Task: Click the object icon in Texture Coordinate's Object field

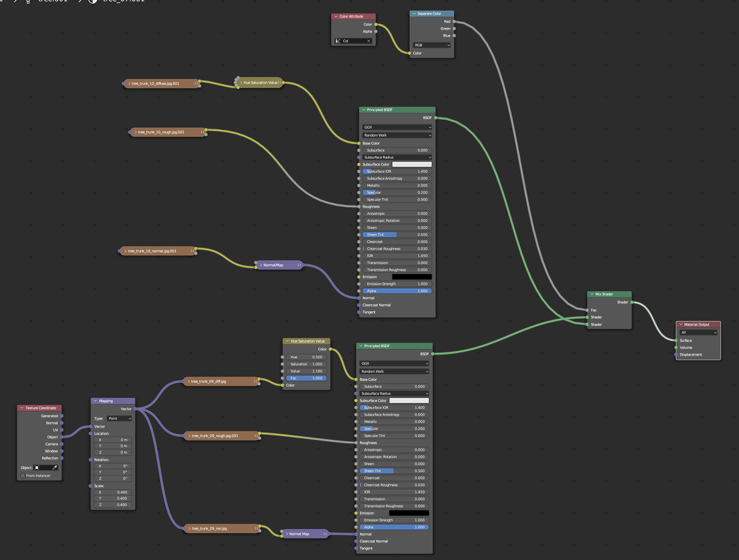Action: pyautogui.click(x=37, y=468)
